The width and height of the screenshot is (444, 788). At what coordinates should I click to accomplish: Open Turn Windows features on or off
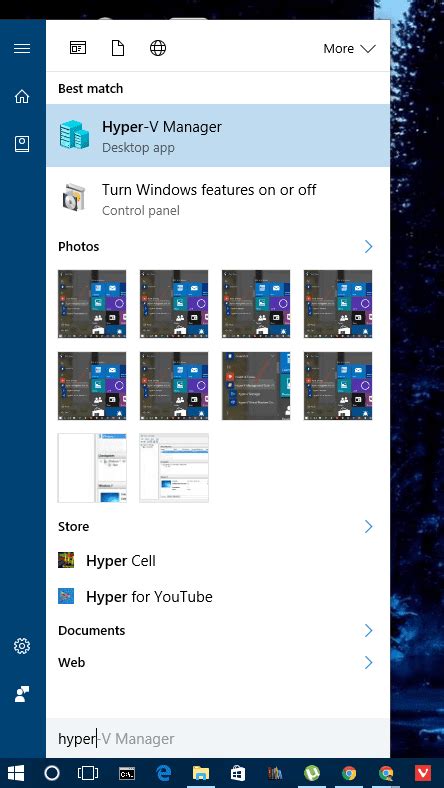(218, 199)
